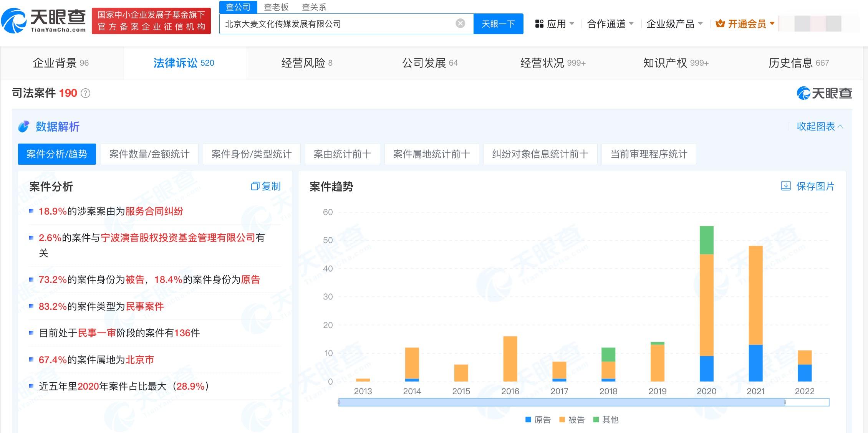
Task: Expand the 合作通道 dropdown menu
Action: click(610, 24)
